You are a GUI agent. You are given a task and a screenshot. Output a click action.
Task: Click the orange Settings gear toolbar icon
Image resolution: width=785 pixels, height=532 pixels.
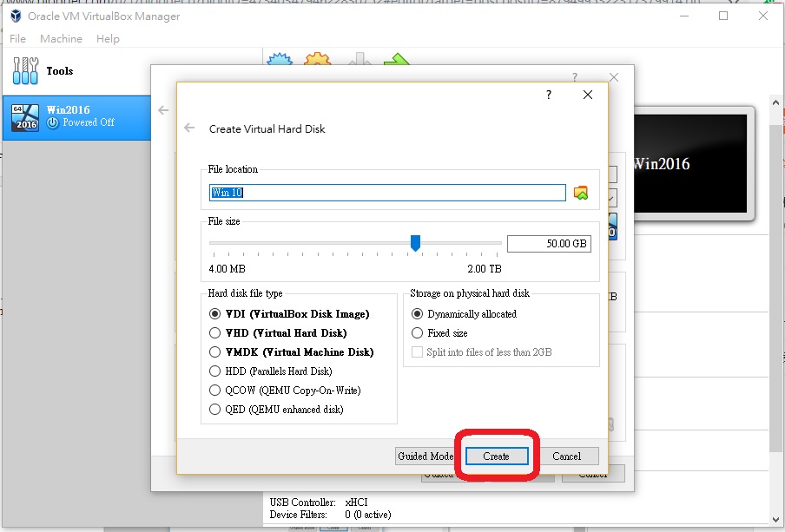pyautogui.click(x=318, y=59)
